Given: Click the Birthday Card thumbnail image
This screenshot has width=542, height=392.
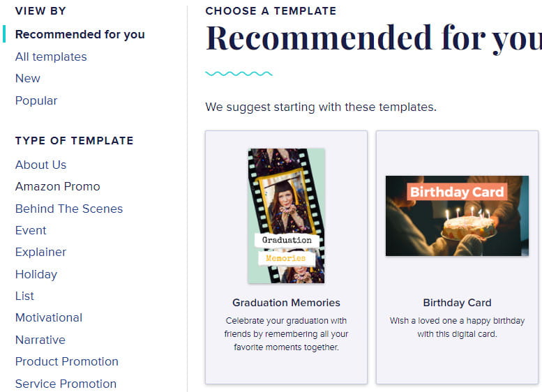Looking at the screenshot, I should (x=457, y=216).
